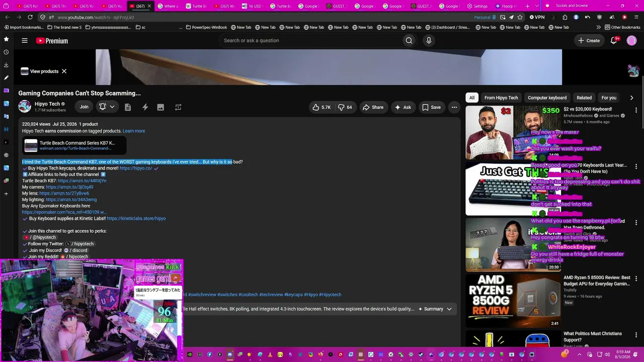Open the Turtle Beach KB7 amzn.to link
Image resolution: width=644 pixels, height=362 pixels.
[82, 181]
